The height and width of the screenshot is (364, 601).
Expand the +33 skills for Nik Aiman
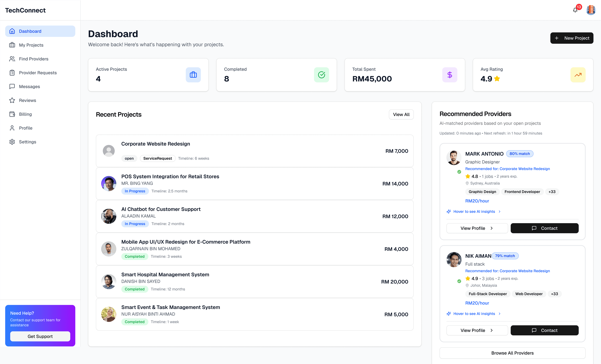pos(554,294)
